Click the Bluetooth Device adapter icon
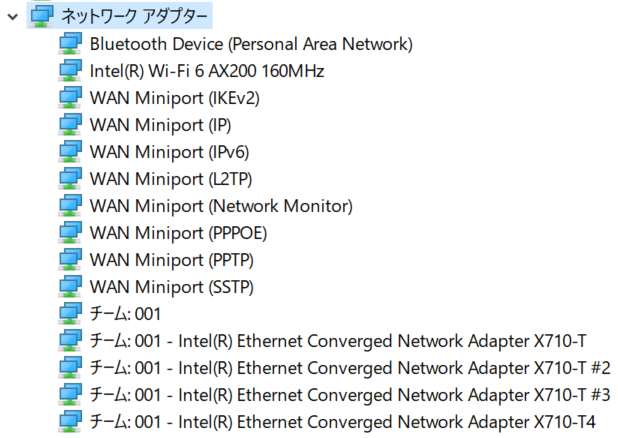 pos(71,44)
